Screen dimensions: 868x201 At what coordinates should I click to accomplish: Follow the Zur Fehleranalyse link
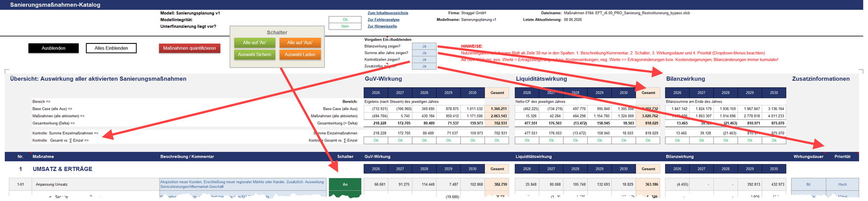click(384, 20)
